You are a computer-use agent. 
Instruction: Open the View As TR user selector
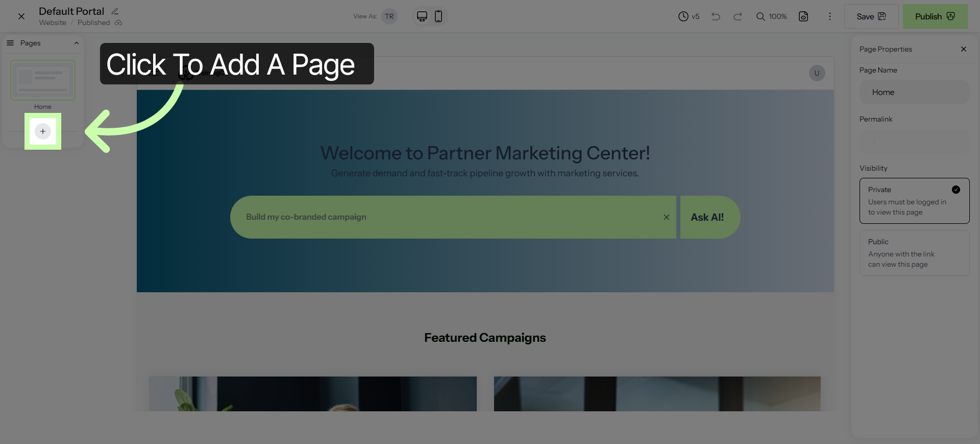click(389, 16)
